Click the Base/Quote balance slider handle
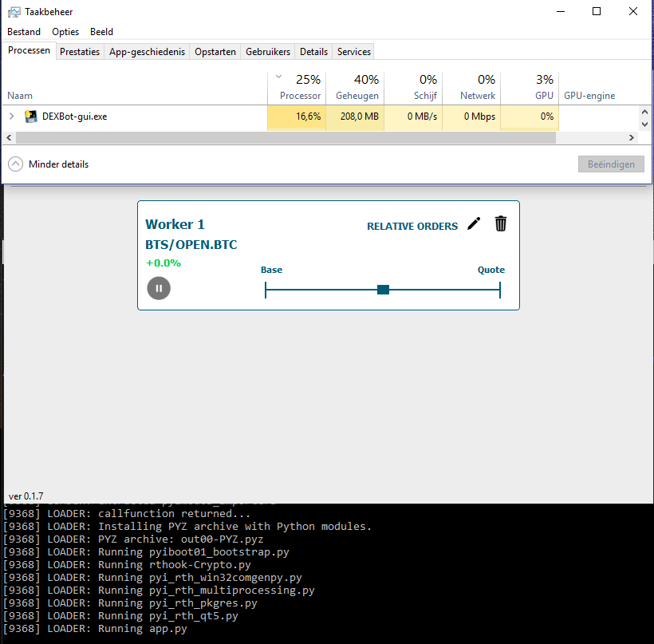The image size is (654, 644). pos(383,290)
